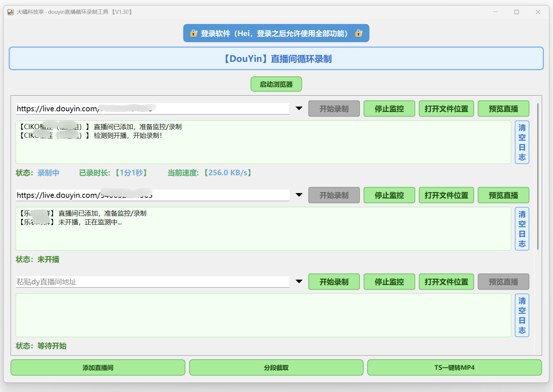Click the vertical scrollbar of room list
553x392 pixels.
tap(538, 176)
